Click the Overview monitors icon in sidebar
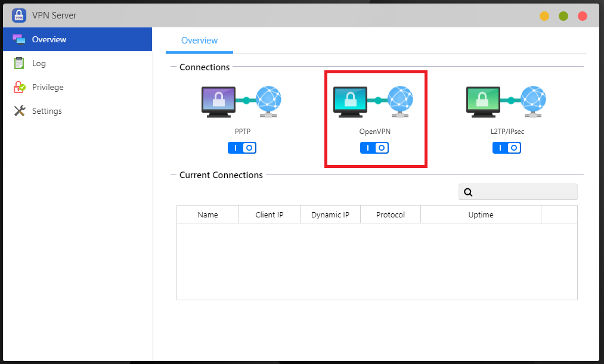Image resolution: width=604 pixels, height=364 pixels. pos(19,39)
